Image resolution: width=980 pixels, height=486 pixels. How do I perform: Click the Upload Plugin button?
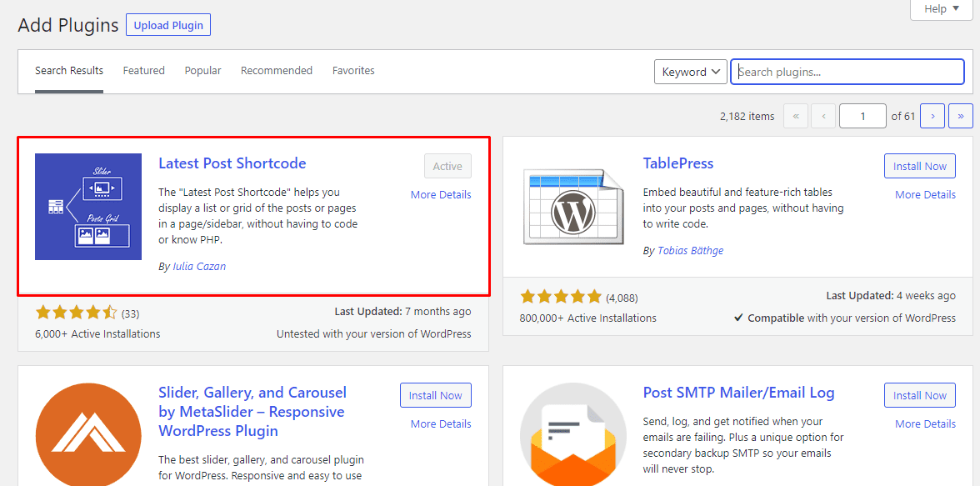click(168, 26)
